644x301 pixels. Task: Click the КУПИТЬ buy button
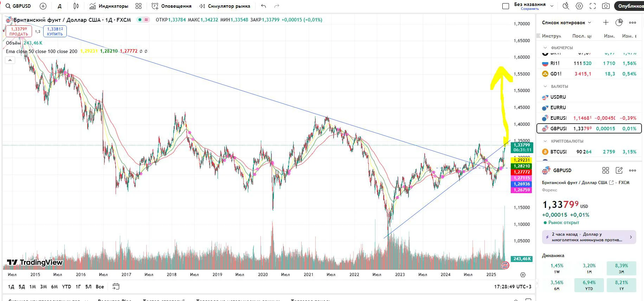coord(55,31)
